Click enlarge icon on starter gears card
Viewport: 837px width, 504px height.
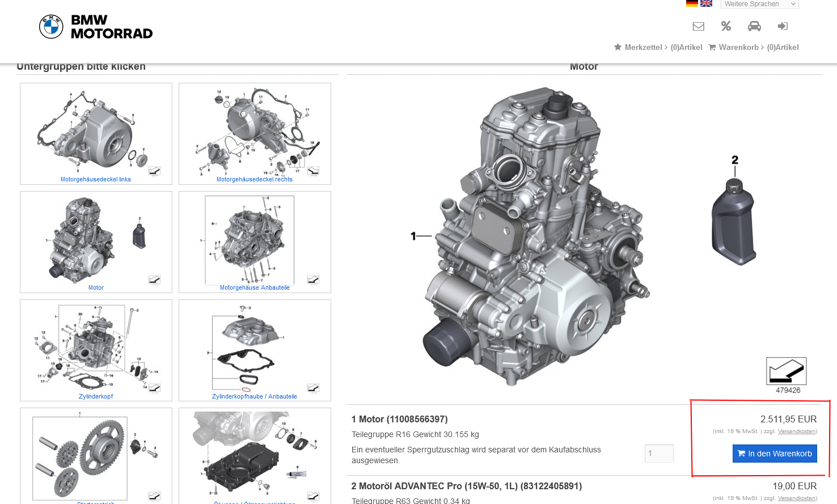pyautogui.click(x=154, y=496)
